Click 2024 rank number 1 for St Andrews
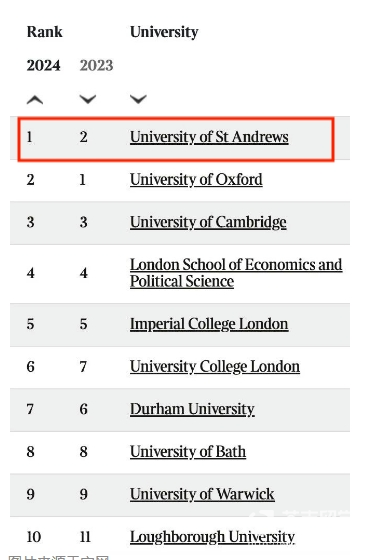The width and height of the screenshot is (365, 560). click(30, 138)
